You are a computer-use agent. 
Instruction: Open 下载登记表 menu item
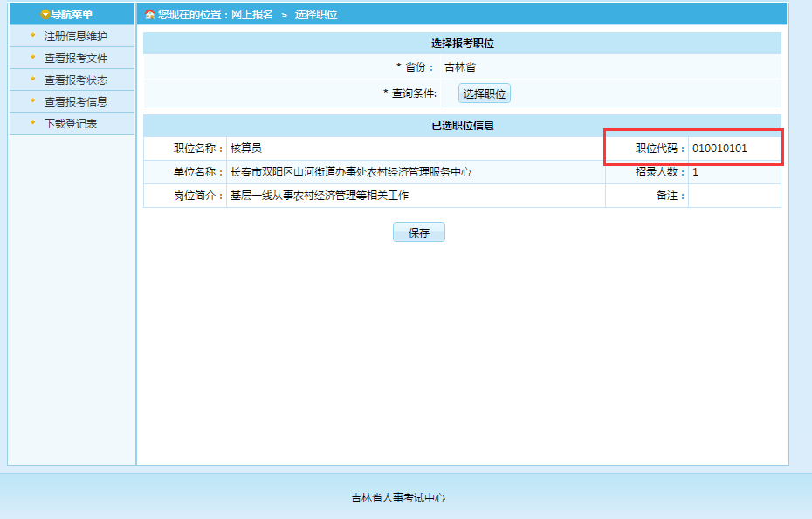point(71,123)
